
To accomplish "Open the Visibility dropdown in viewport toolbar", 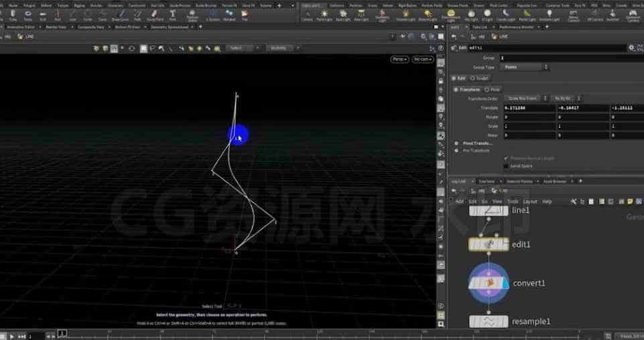I will 283,48.
